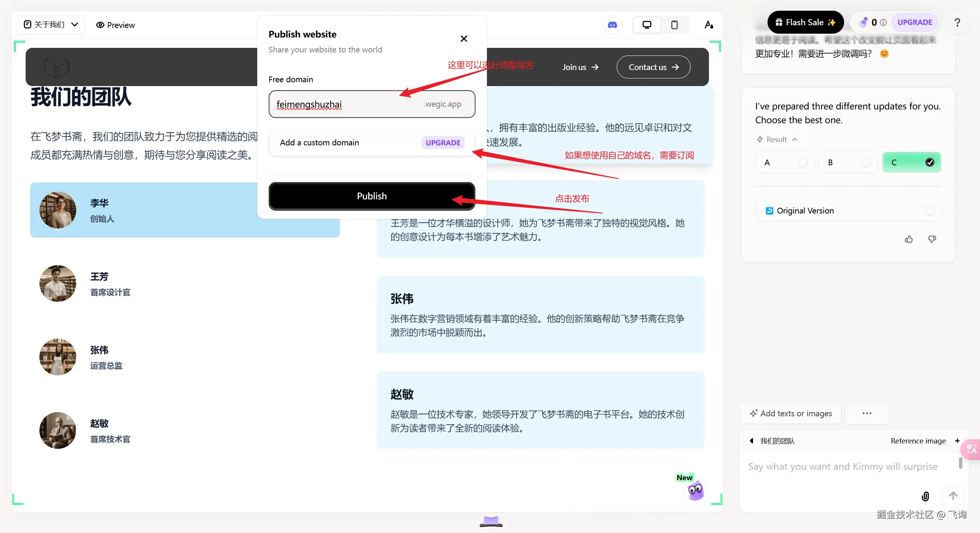Viewport: 980px width, 533px height.
Task: Click UPGRADE next to custom domain
Action: click(443, 142)
